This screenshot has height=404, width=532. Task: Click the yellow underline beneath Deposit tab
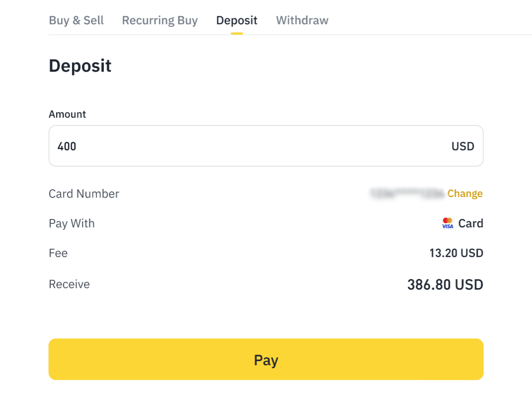[x=237, y=33]
